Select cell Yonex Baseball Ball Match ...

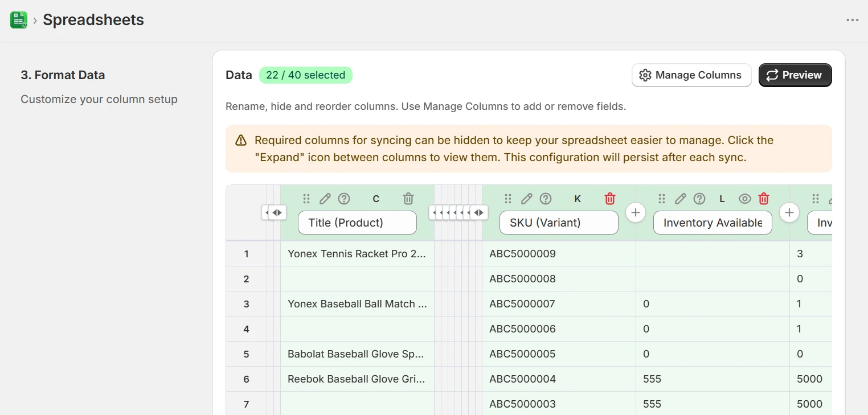[x=357, y=304]
